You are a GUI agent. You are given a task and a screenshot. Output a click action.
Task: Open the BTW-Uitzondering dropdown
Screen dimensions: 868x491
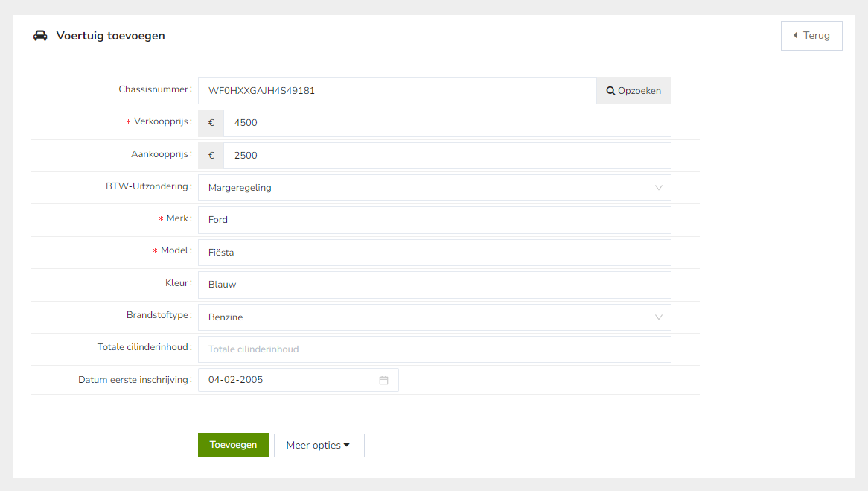click(435, 188)
